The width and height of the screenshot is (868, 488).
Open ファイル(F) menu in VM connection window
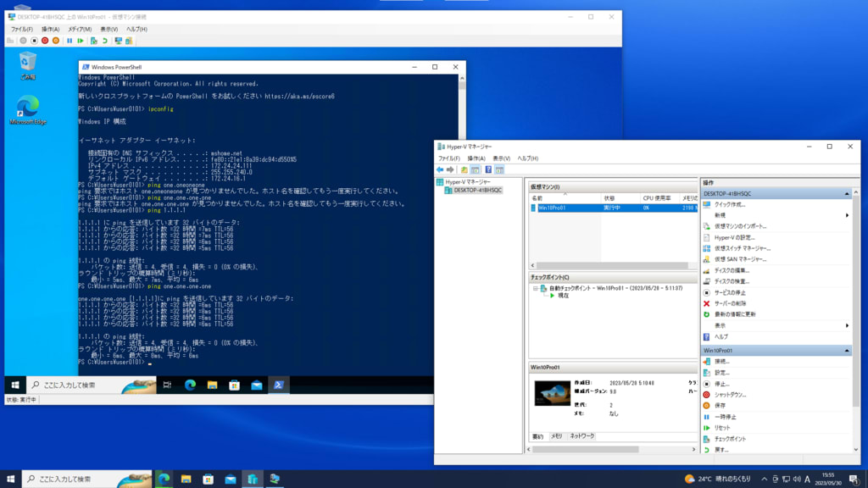click(x=21, y=30)
